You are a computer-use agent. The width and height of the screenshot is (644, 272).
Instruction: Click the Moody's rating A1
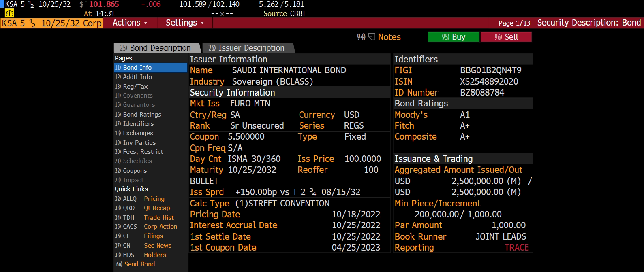click(x=465, y=115)
